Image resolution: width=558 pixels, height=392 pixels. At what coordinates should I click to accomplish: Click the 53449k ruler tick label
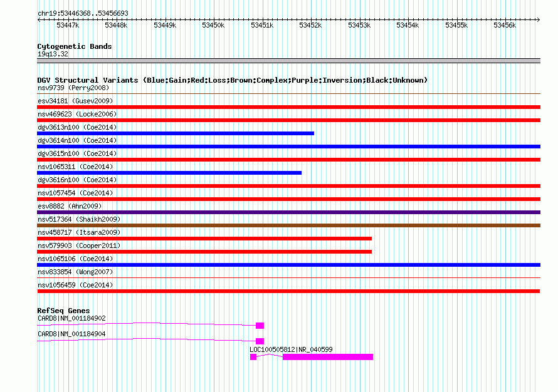tap(165, 25)
